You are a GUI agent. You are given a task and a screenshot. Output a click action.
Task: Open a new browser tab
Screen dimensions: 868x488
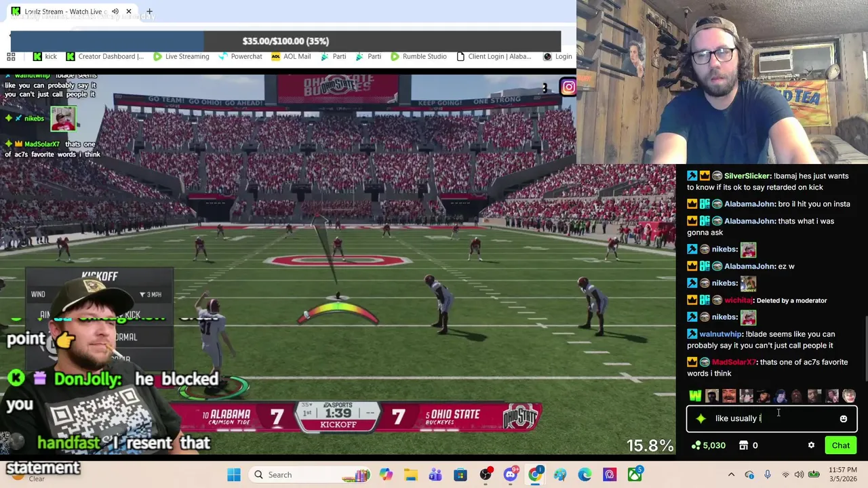click(149, 12)
